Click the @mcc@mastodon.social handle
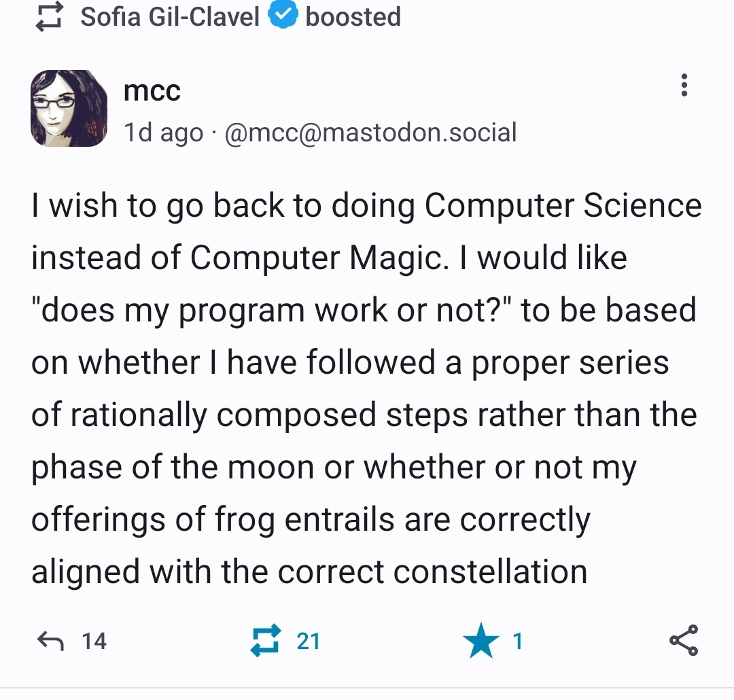734x700 pixels. pos(370,132)
